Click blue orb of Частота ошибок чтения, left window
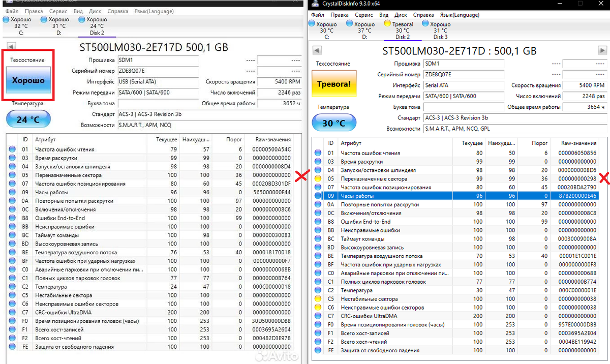The image size is (610, 364). [x=12, y=149]
